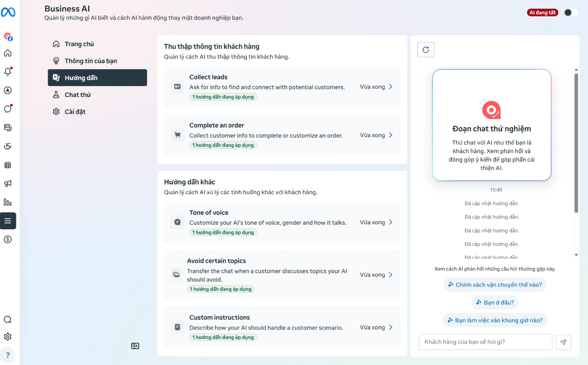Open the page profile avatar icon
This screenshot has height=365, width=588.
point(8,37)
